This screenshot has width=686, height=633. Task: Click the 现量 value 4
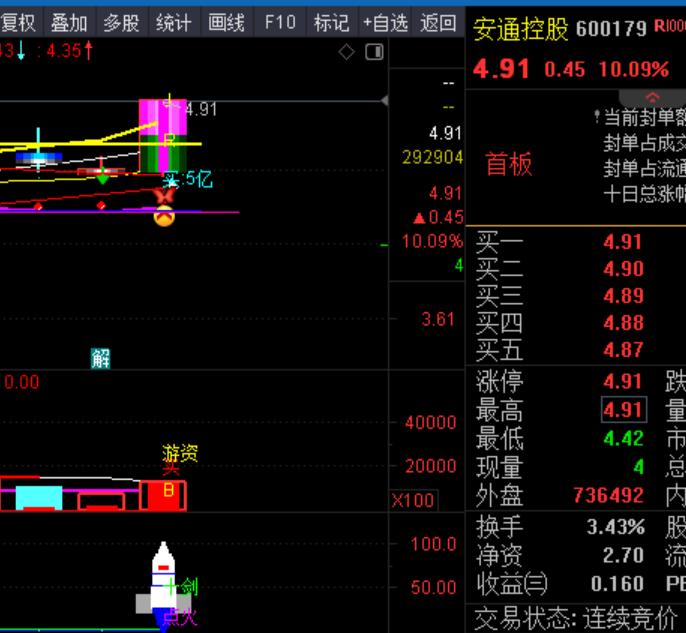(639, 467)
